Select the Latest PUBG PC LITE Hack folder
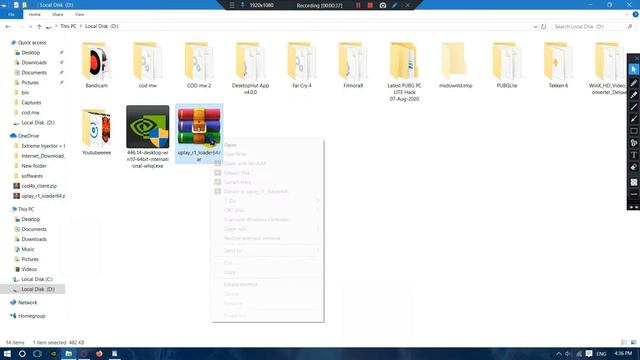The width and height of the screenshot is (640, 360). click(x=404, y=72)
